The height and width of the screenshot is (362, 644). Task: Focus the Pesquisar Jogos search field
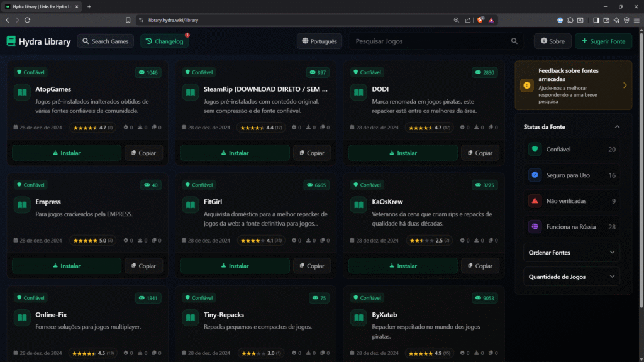point(436,41)
